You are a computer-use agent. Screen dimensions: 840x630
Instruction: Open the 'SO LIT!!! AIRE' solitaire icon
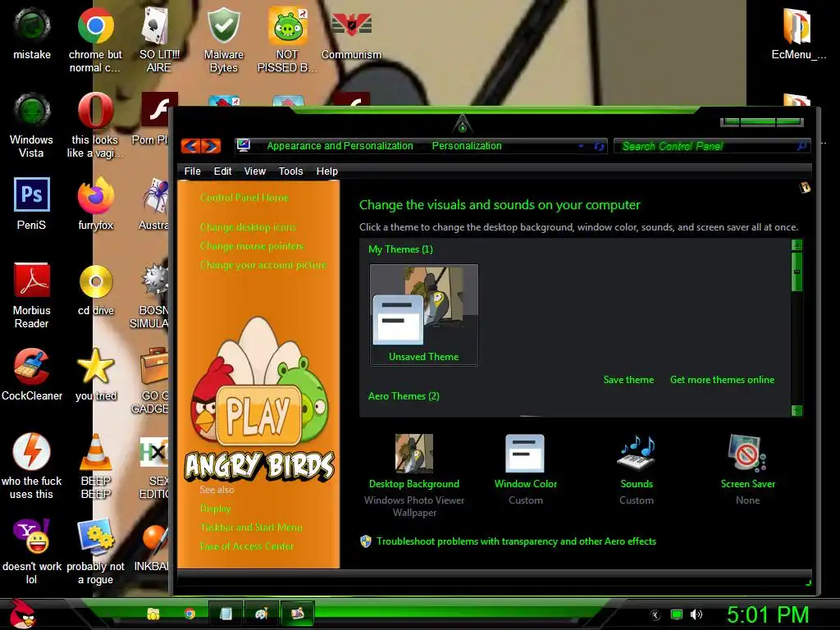[159, 39]
